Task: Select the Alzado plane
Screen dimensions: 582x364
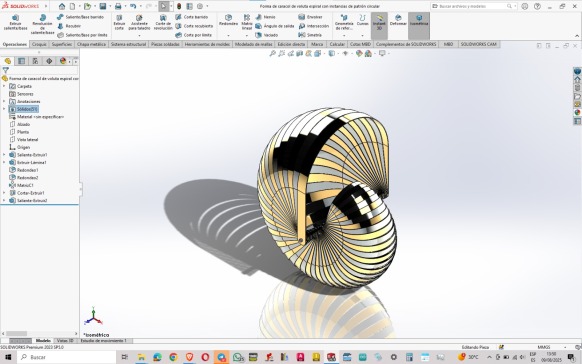Action: click(x=20, y=124)
